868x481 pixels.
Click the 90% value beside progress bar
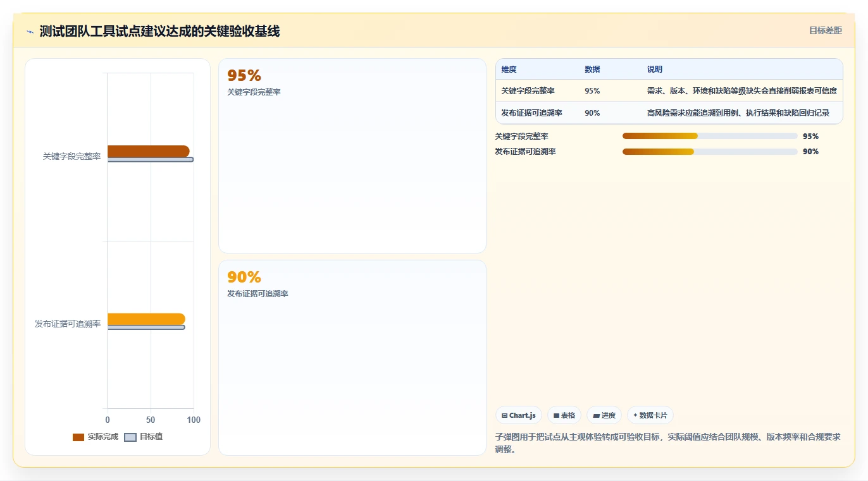click(810, 152)
